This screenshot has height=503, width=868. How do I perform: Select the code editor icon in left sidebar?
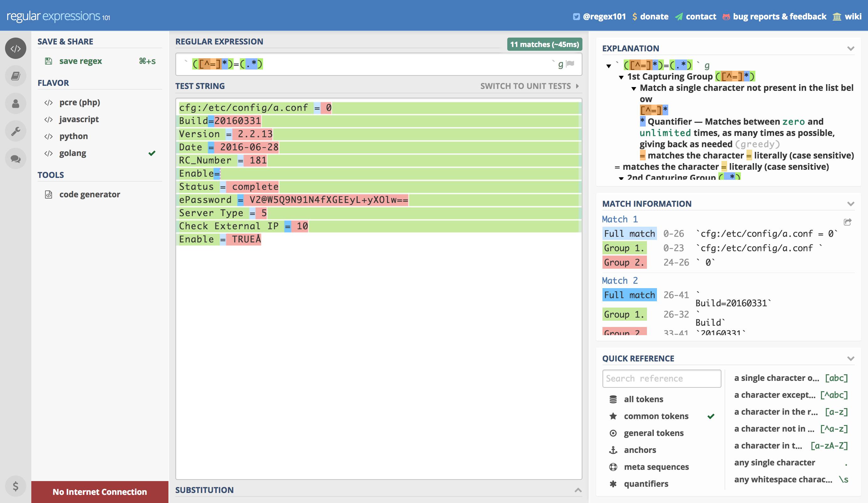tap(15, 48)
